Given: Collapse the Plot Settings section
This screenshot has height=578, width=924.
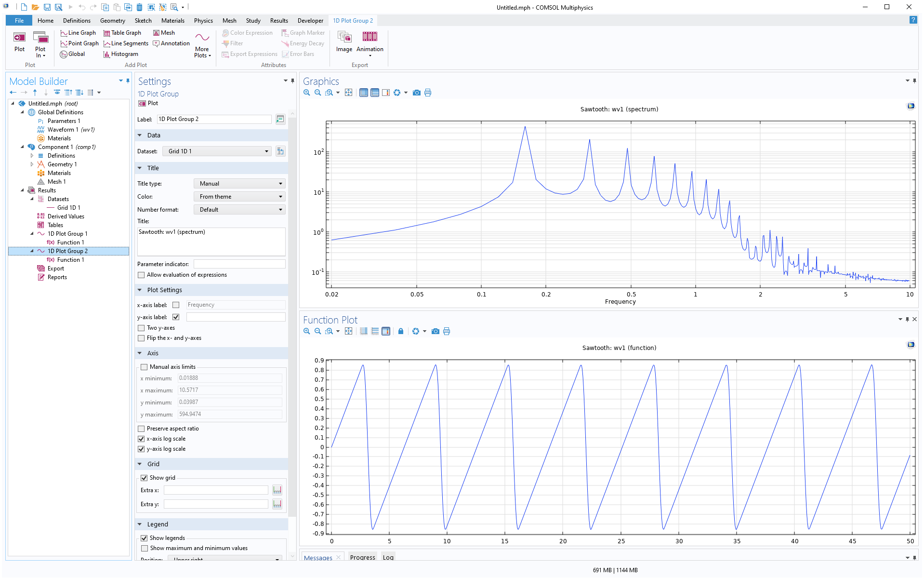Looking at the screenshot, I should (x=140, y=290).
